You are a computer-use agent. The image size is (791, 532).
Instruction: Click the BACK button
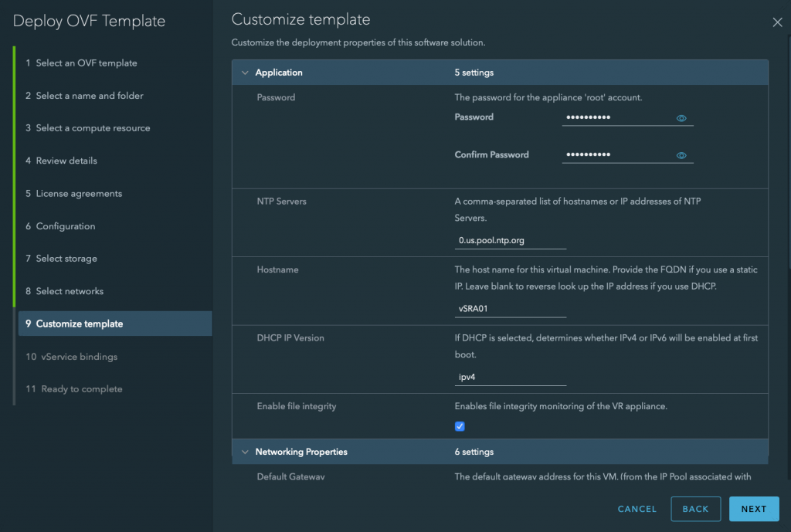[695, 509]
